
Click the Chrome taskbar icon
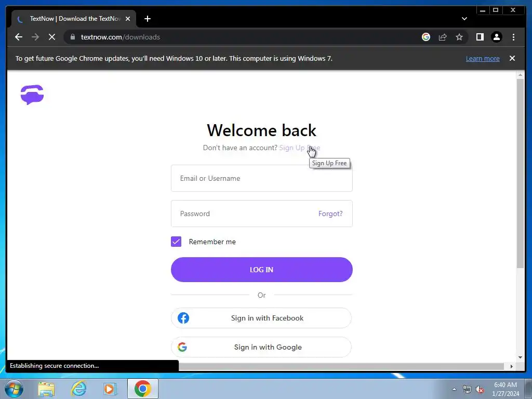point(142,389)
